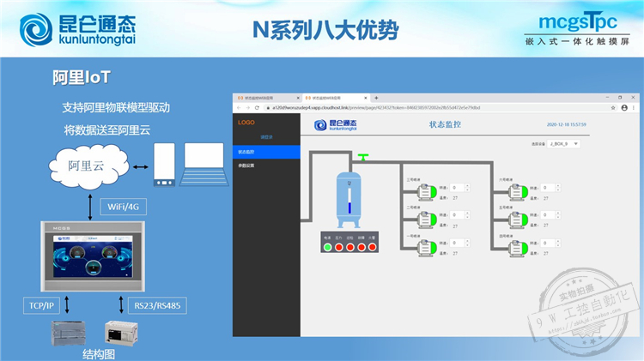
Task: Click the 转速 input field for 二号喷淋
Action: 456,217
